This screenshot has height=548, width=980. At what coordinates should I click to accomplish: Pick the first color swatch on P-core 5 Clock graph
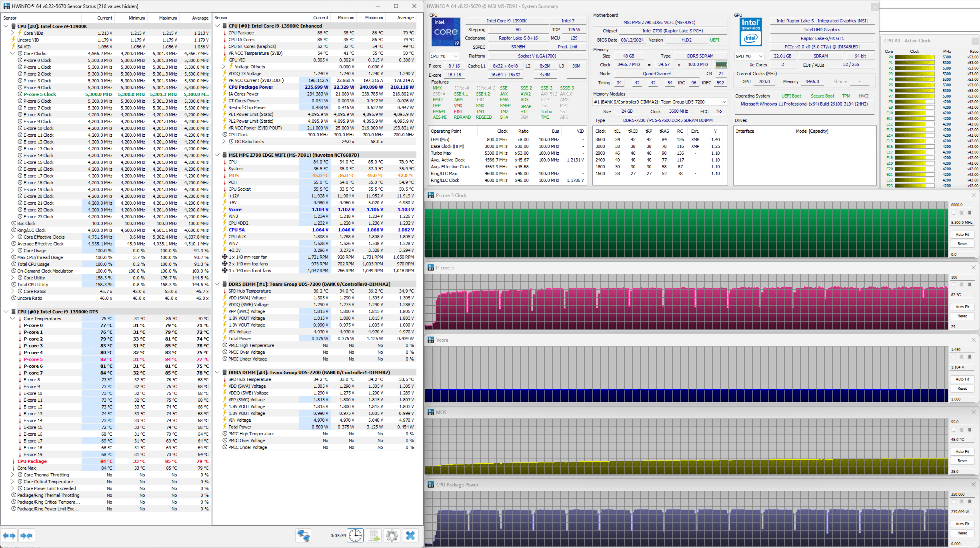pyautogui.click(x=954, y=212)
